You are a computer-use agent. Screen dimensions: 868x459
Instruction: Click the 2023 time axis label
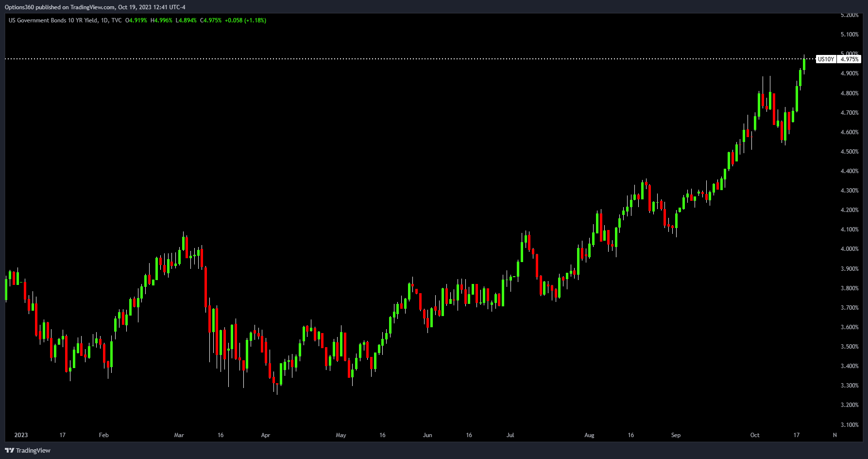click(21, 435)
